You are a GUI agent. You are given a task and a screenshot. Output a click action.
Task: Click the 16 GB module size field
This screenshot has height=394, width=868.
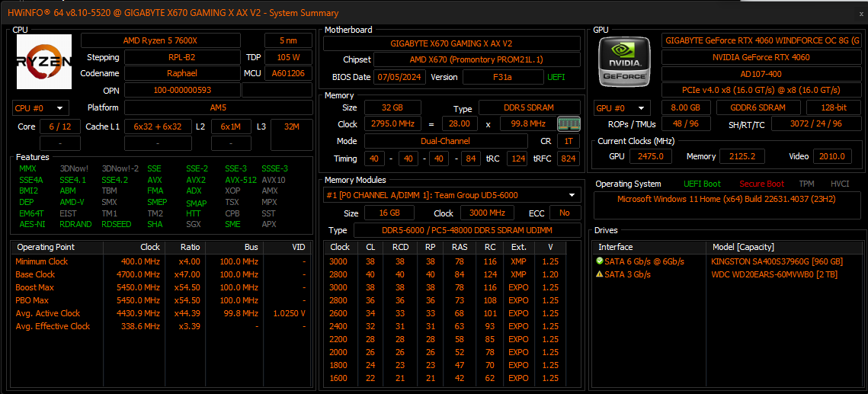tap(389, 213)
